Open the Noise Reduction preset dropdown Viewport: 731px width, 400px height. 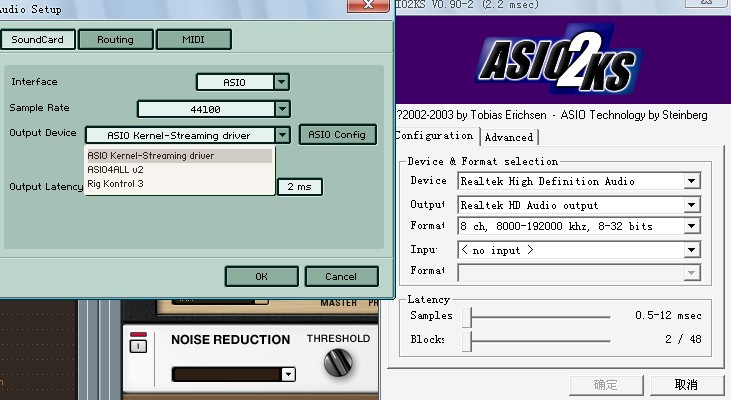289,374
